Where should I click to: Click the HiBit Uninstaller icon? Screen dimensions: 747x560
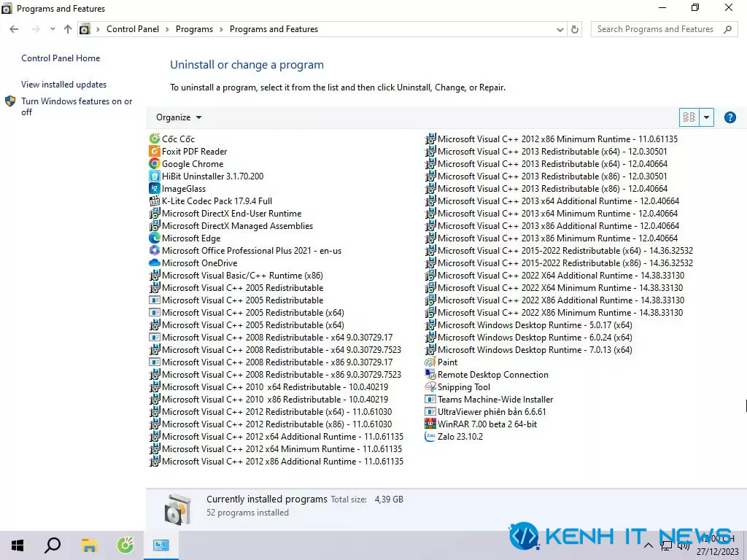(155, 176)
